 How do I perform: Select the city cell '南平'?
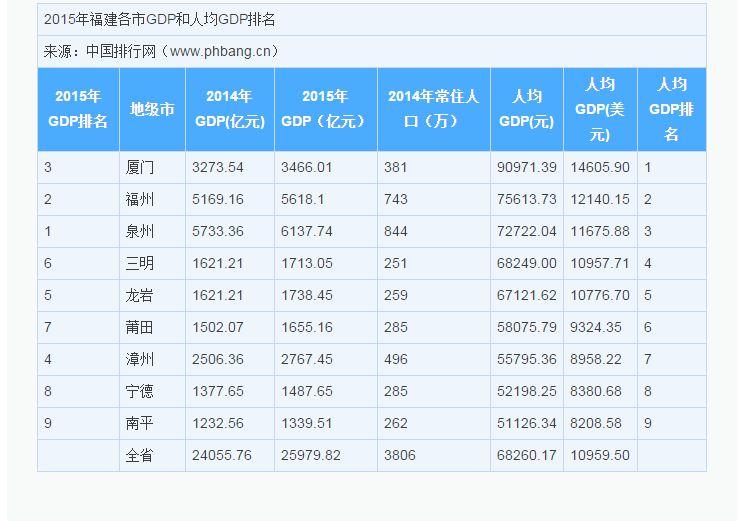140,423
